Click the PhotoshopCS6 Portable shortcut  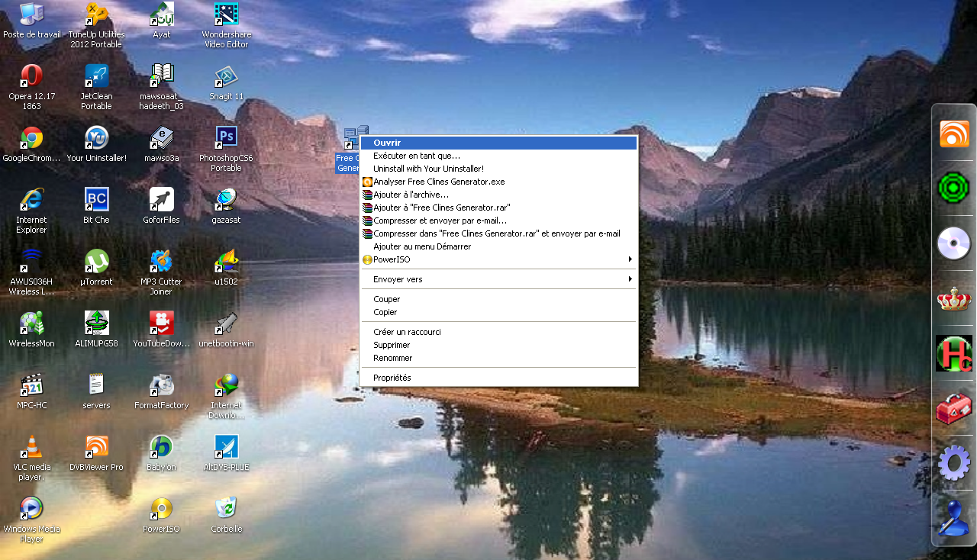[226, 138]
